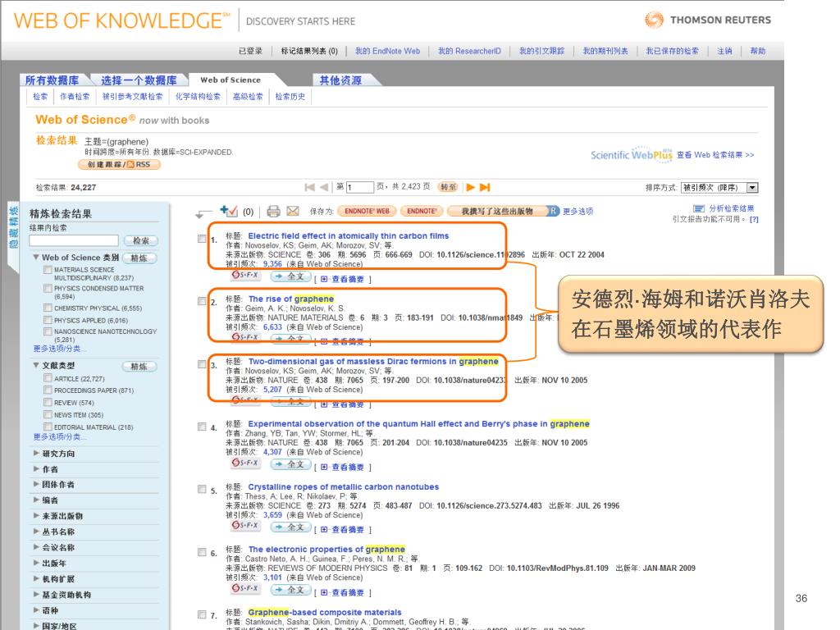The image size is (840, 630).
Task: Expand the 基金资助机构 refine section
Action: (x=36, y=595)
